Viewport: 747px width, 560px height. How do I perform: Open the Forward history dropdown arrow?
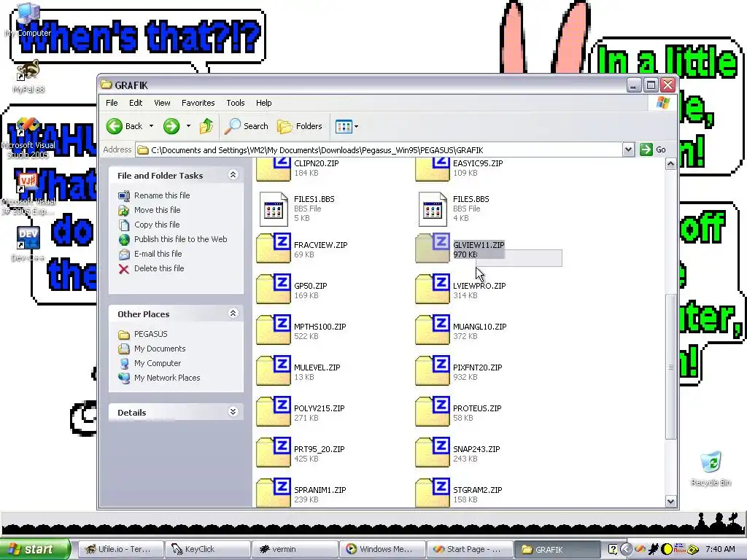pos(189,126)
